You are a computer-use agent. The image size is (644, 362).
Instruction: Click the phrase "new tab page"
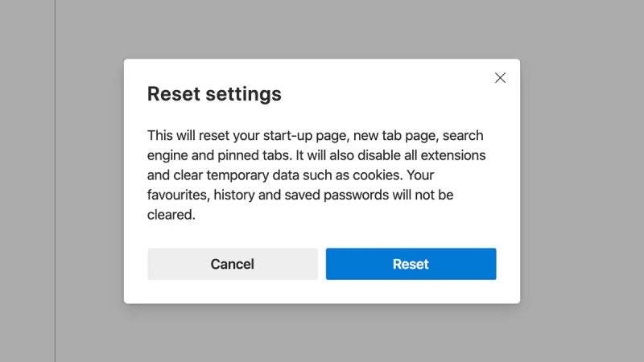pyautogui.click(x=394, y=136)
